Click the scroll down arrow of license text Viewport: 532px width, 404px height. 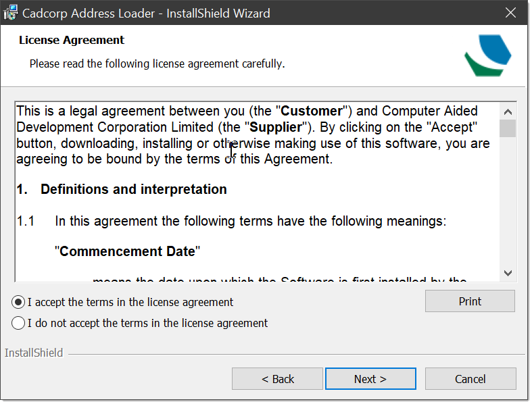(x=508, y=273)
